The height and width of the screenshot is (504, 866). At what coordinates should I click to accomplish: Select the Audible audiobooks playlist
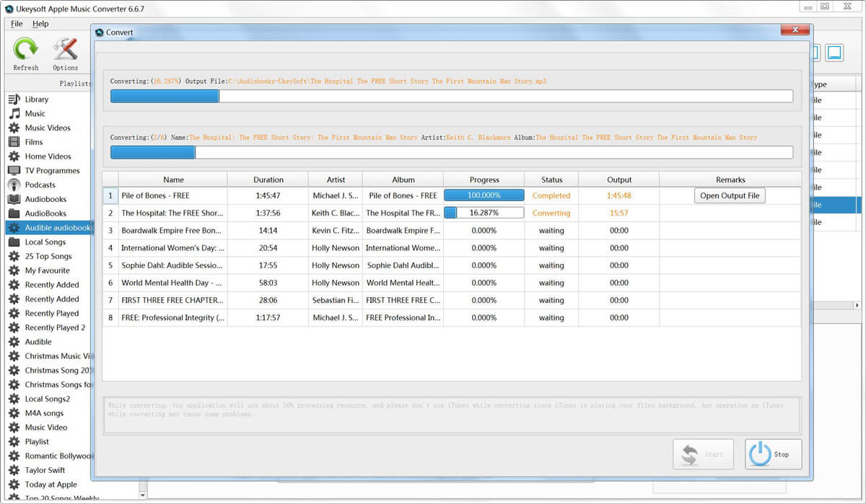pyautogui.click(x=48, y=228)
